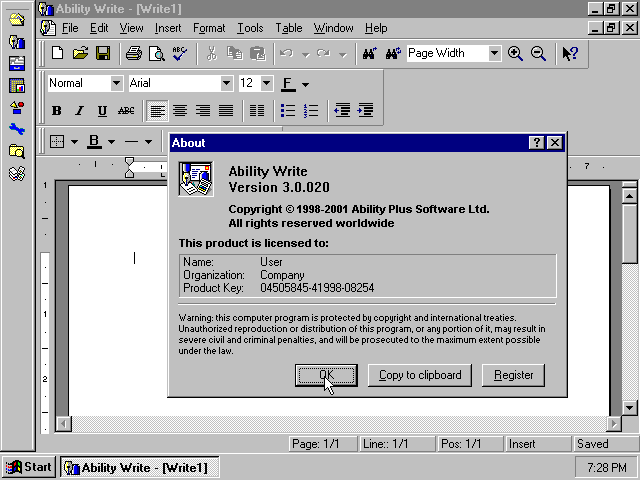Toggle Underline formatting
640x480 pixels.
pyautogui.click(x=102, y=111)
